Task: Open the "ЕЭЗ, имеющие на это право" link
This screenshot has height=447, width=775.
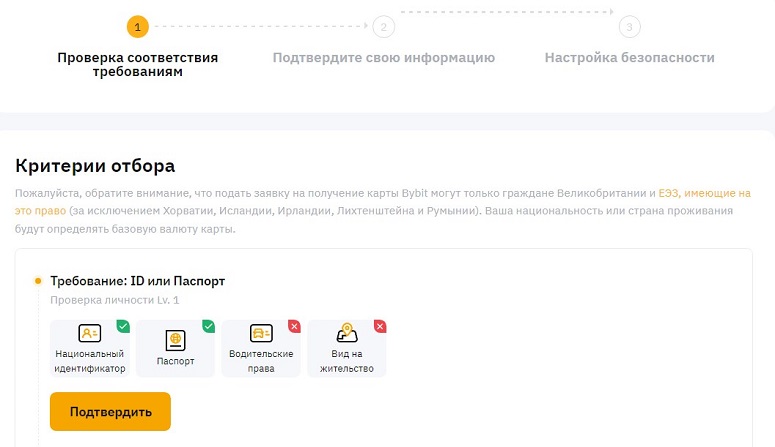Action: 704,193
